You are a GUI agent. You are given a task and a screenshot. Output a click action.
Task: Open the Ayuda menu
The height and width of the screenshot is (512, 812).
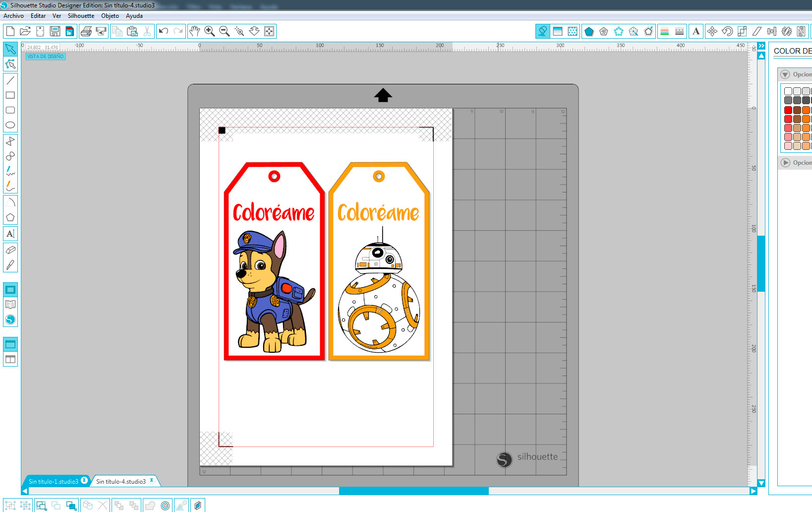pos(134,16)
